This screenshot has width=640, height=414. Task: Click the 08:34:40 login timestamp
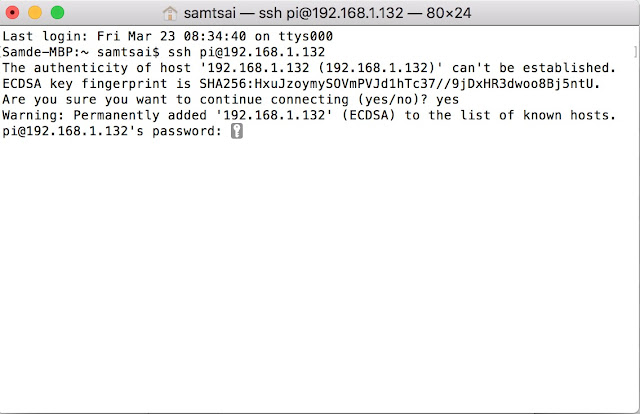click(215, 36)
